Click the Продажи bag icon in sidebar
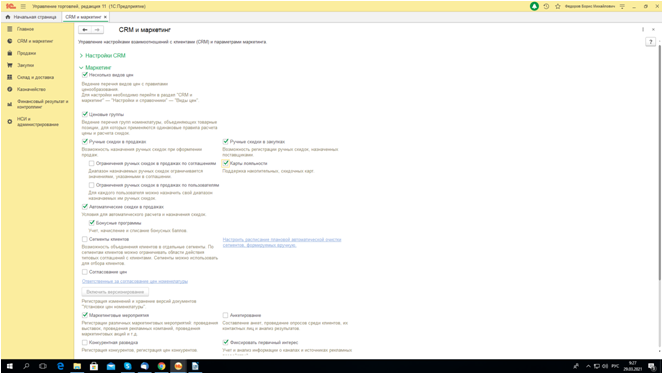 [10, 53]
